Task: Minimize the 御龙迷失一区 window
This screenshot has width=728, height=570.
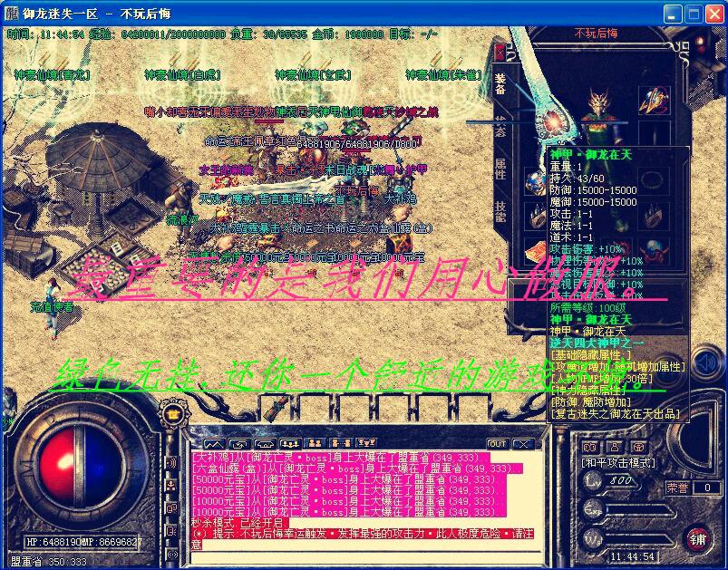Action: pos(673,14)
